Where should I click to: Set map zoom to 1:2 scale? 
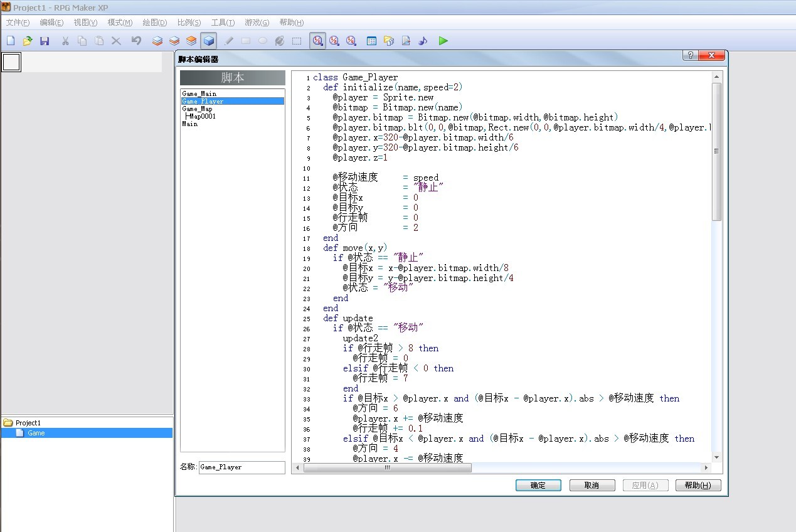click(x=334, y=41)
